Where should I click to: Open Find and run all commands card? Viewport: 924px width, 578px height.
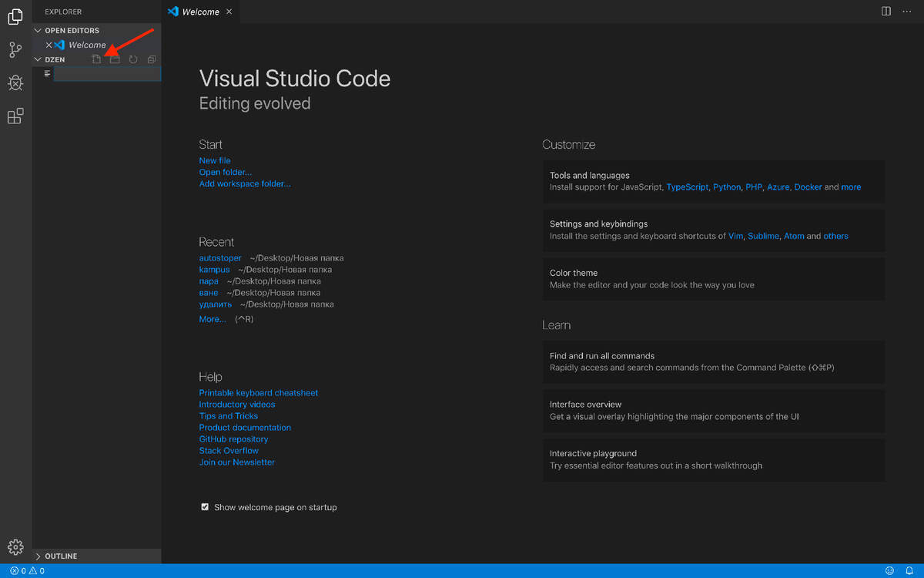click(x=714, y=362)
